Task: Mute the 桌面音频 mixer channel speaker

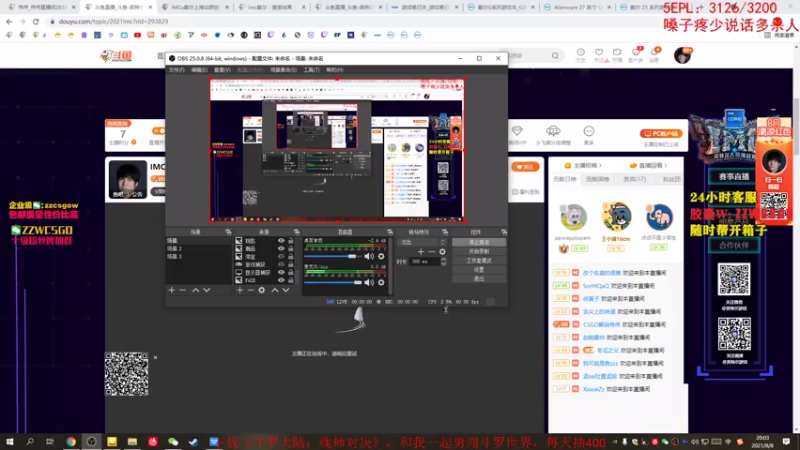Action: tap(369, 256)
